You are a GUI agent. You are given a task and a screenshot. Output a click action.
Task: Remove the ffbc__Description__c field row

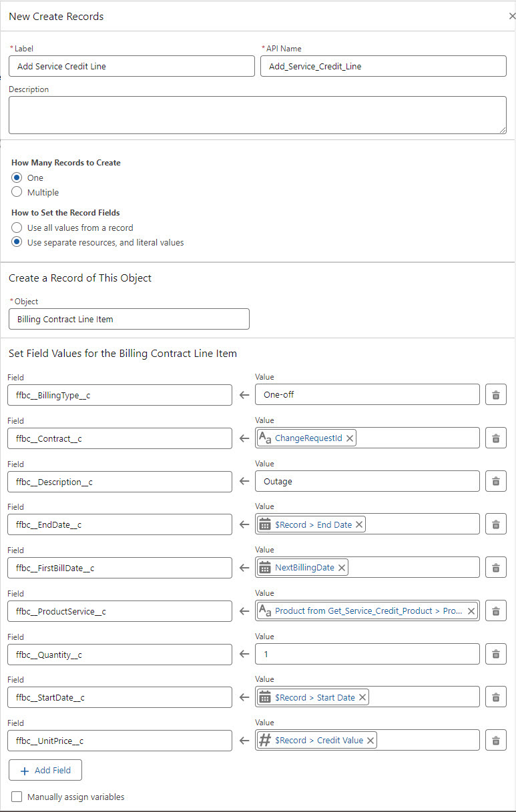[495, 482]
